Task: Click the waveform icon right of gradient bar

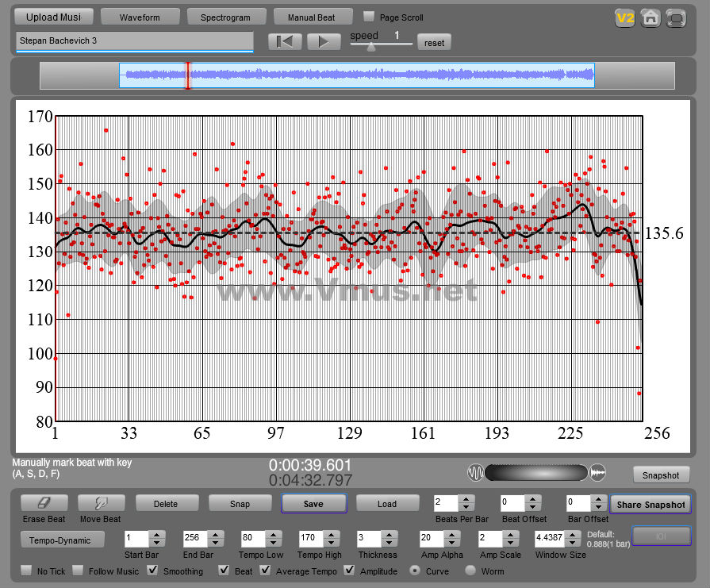Action: click(x=597, y=473)
